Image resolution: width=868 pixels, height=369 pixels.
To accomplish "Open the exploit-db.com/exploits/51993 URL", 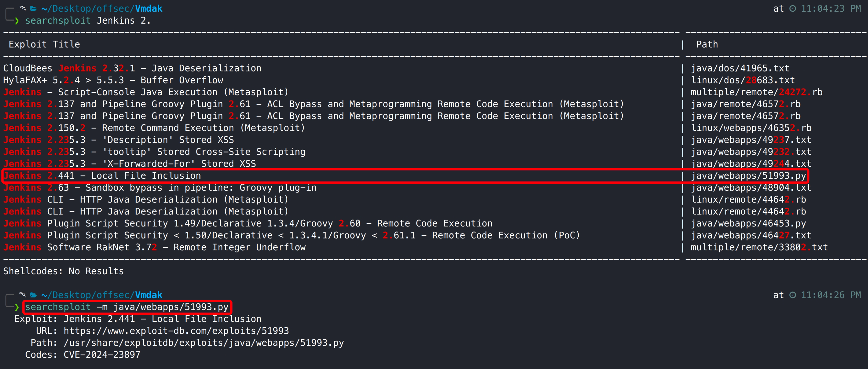I will [x=176, y=331].
